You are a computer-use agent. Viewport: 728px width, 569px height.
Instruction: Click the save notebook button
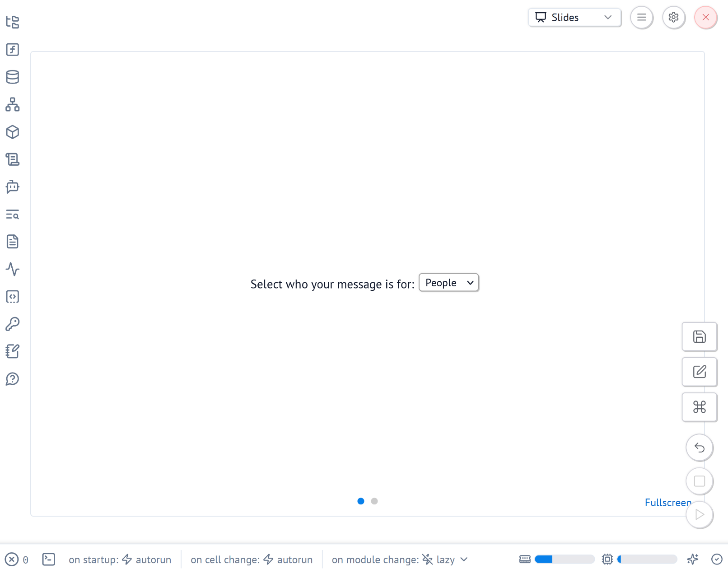[x=699, y=336]
